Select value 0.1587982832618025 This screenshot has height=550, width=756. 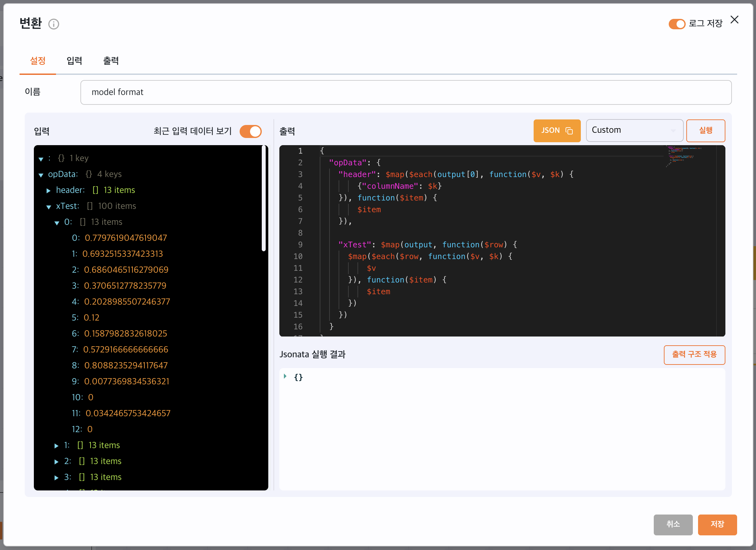click(126, 334)
